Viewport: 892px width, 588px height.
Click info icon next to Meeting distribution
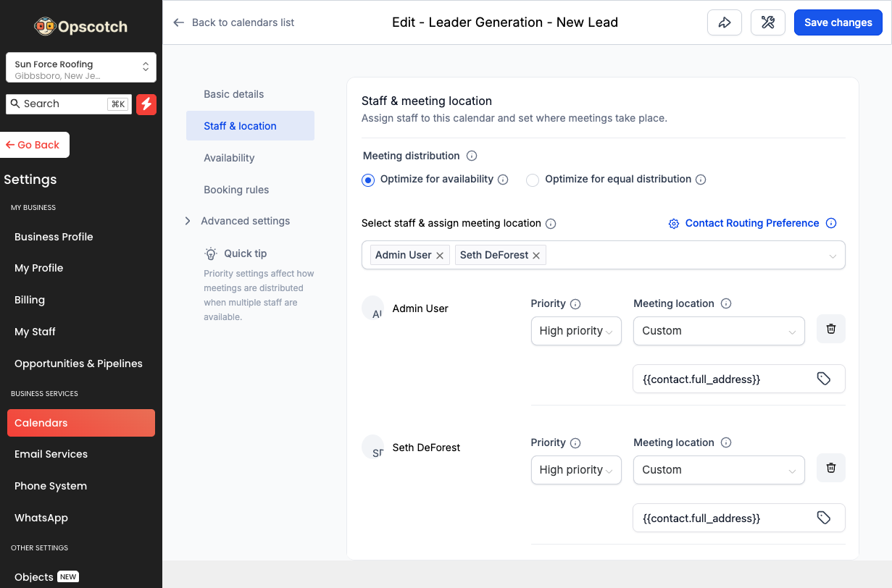(x=472, y=156)
